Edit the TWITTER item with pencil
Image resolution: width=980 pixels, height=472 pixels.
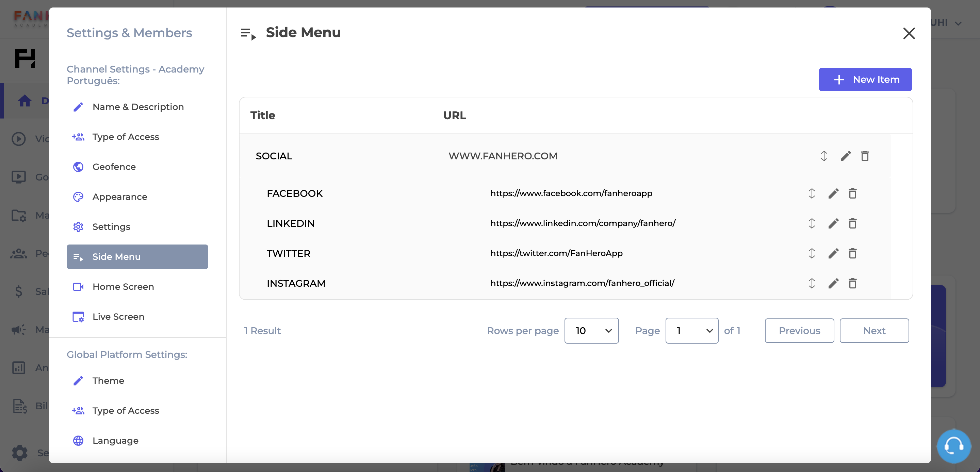tap(833, 253)
